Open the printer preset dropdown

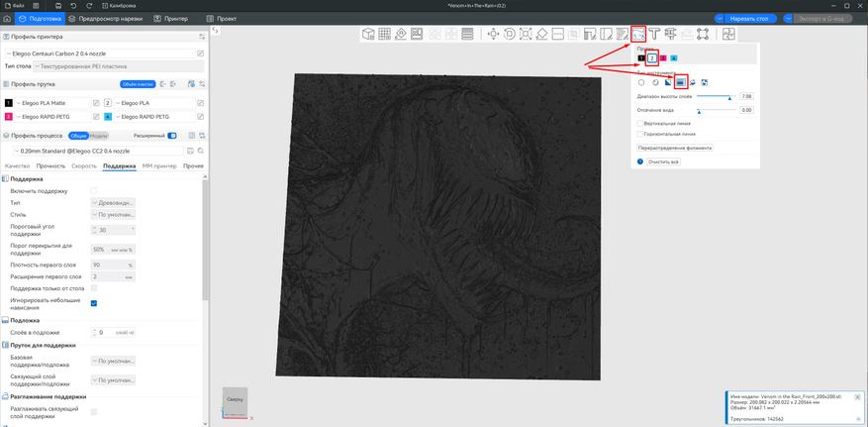point(100,53)
